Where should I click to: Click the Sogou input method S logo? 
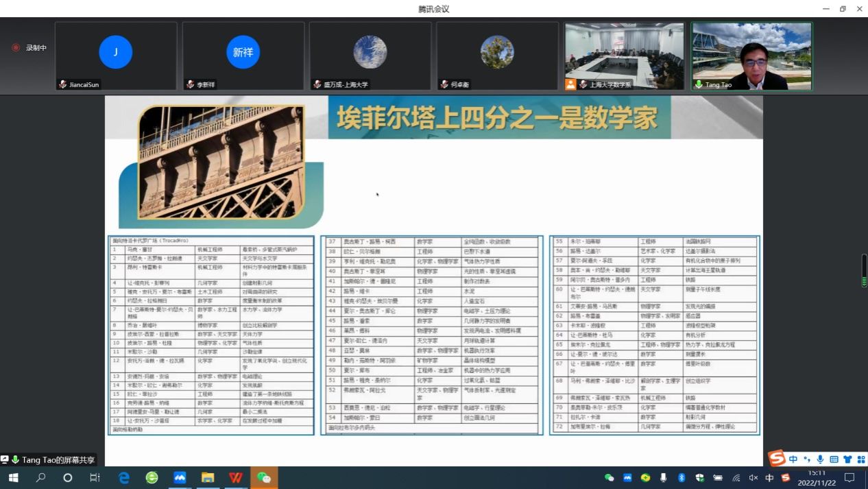pyautogui.click(x=776, y=457)
